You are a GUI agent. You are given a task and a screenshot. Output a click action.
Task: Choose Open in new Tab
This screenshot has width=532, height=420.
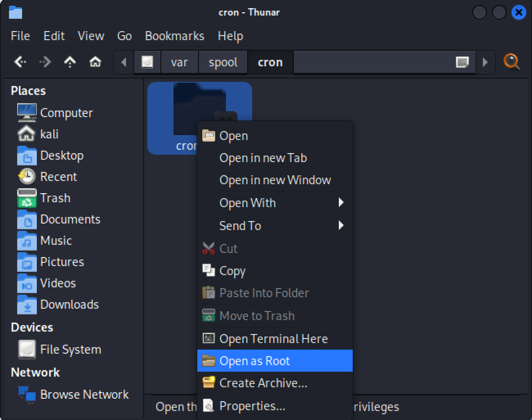point(275,158)
